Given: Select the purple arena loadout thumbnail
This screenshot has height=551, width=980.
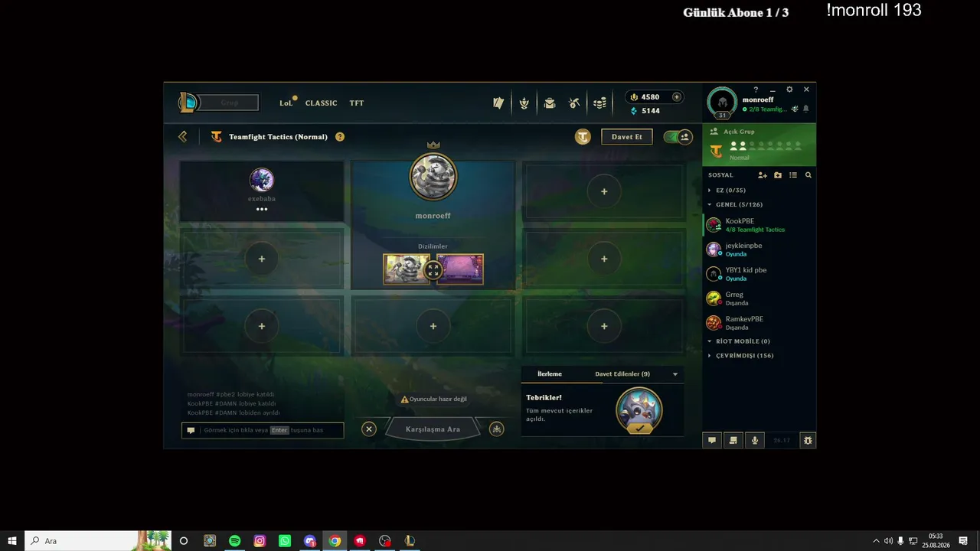Looking at the screenshot, I should [459, 269].
